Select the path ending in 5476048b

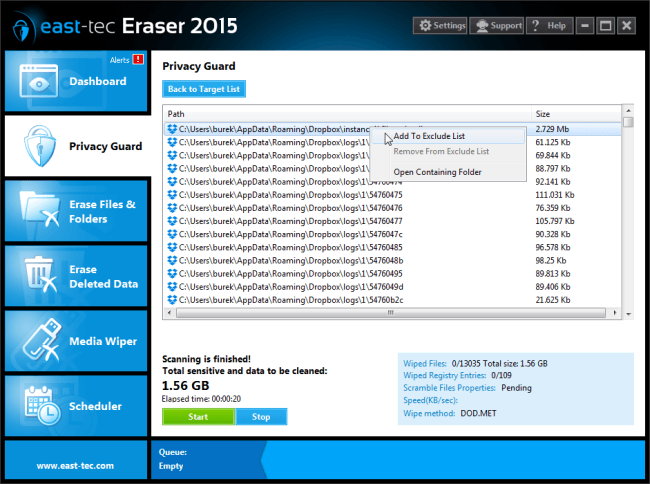291,261
